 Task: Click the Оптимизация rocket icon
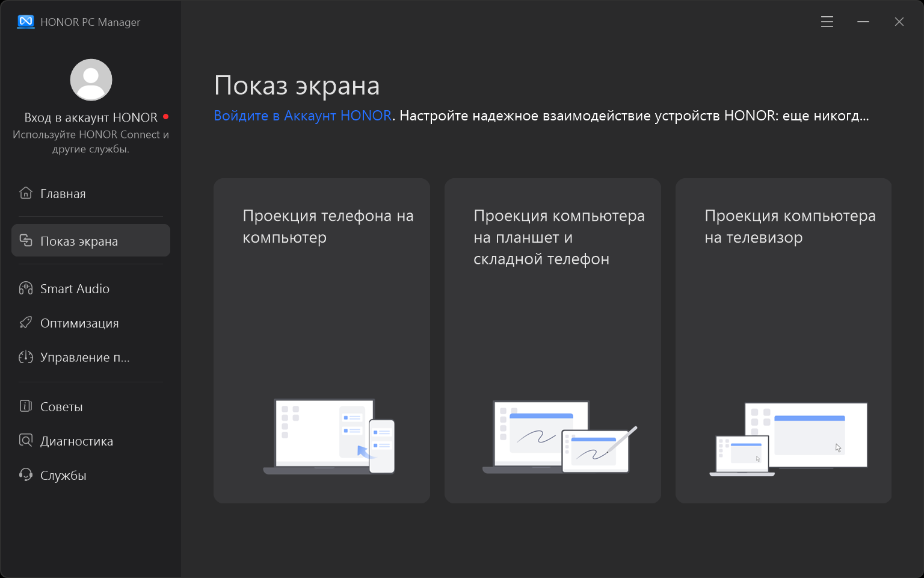26,322
